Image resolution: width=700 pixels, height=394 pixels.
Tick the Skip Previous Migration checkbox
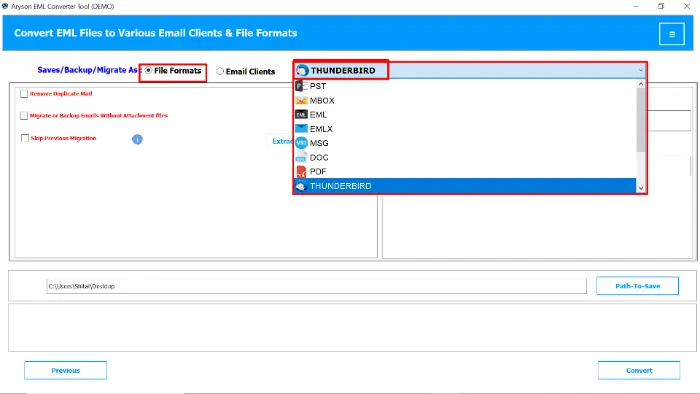click(25, 138)
